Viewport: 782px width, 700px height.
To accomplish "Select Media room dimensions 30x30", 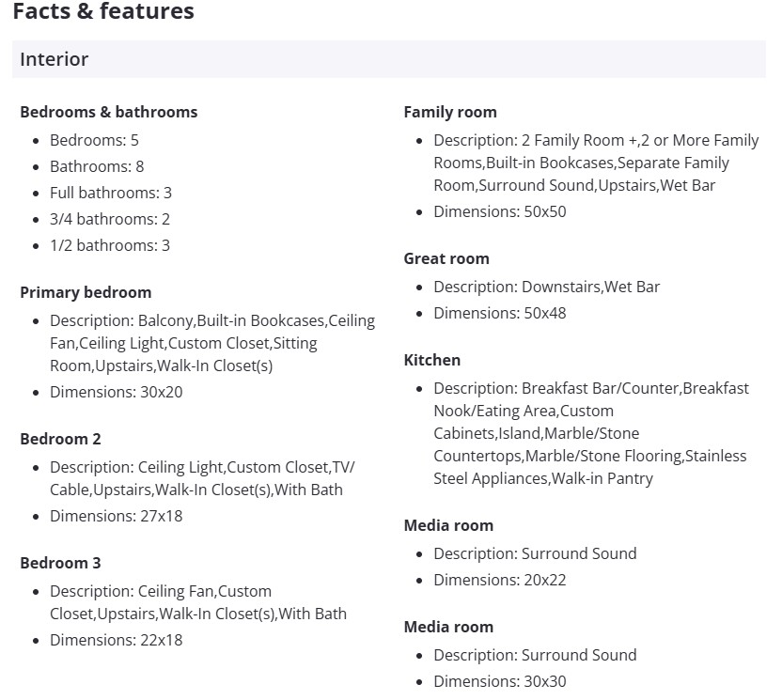I will (x=500, y=681).
